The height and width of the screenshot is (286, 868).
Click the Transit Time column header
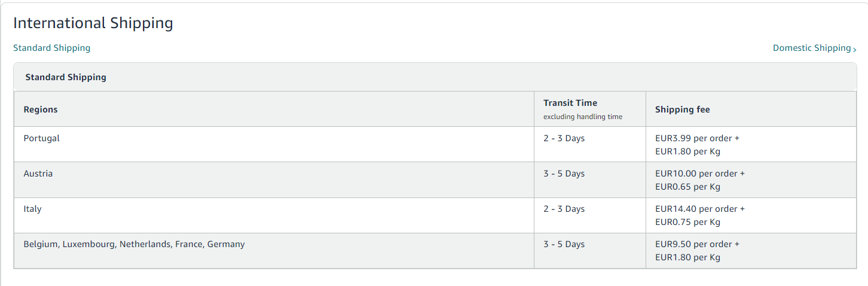pyautogui.click(x=570, y=103)
